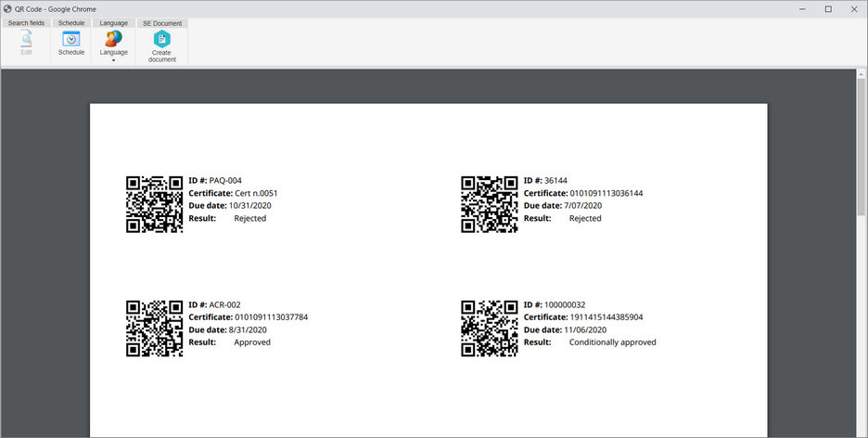Click the Create document icon
Viewport: 868px width, 438px height.
tap(161, 39)
